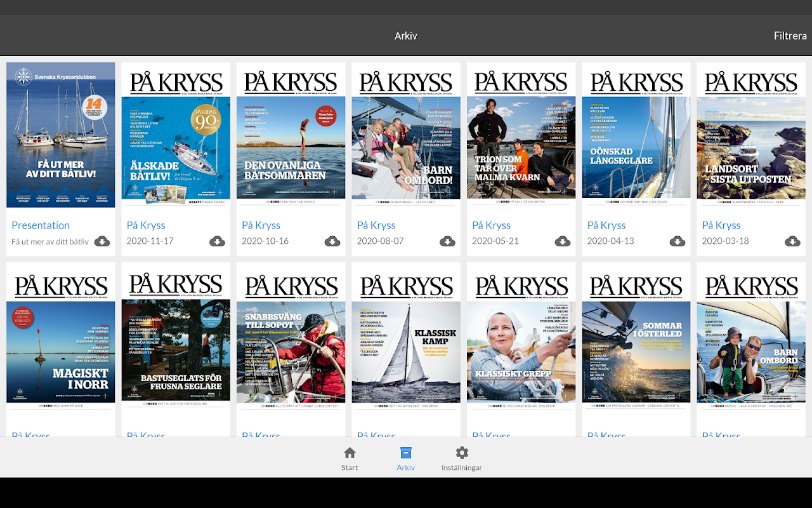The image size is (812, 508).
Task: Open På Kryss link dated 2020-10-16
Action: pos(261,225)
